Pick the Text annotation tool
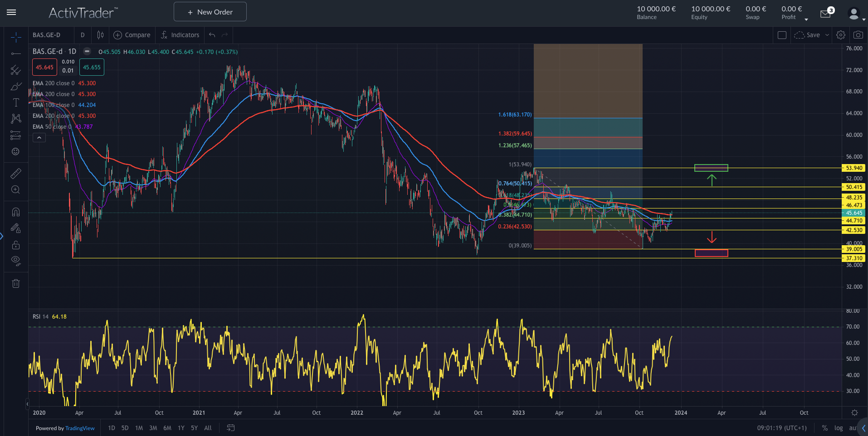Viewport: 868px width, 436px height. [15, 102]
